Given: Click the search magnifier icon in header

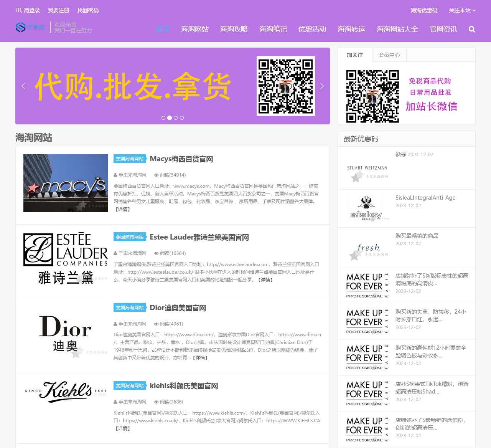Looking at the screenshot, I should (472, 29).
